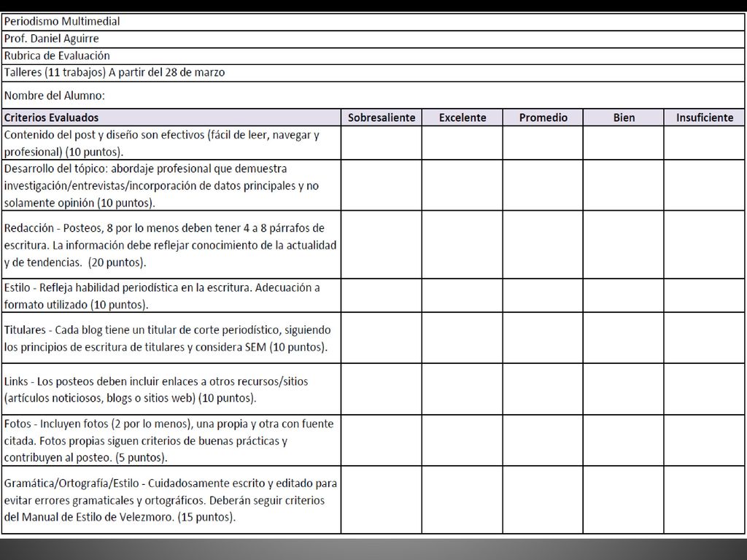Viewport: 747px width, 560px height.
Task: Click Bien cell for 'Estilo' row
Action: [x=623, y=296]
